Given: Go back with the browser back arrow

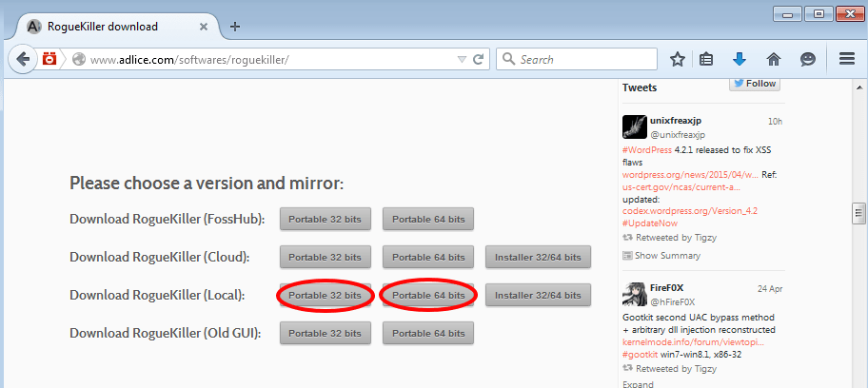Looking at the screenshot, I should pos(23,59).
